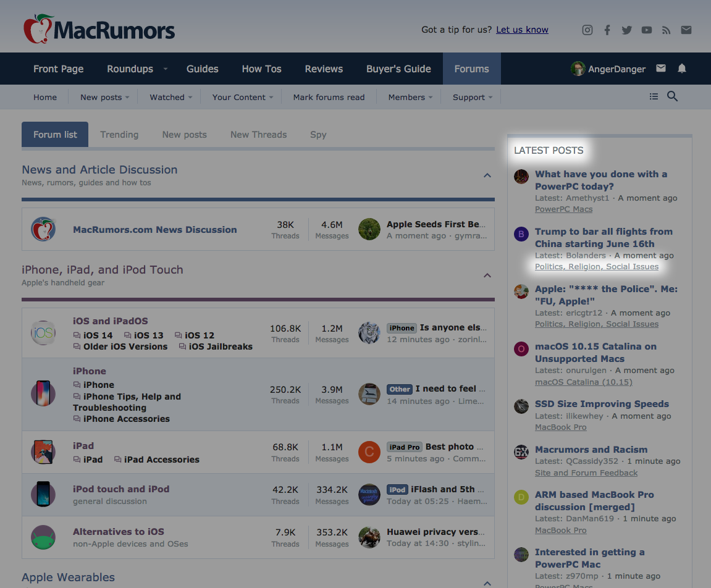
Task: Open the YouTube icon in header
Action: (x=647, y=30)
